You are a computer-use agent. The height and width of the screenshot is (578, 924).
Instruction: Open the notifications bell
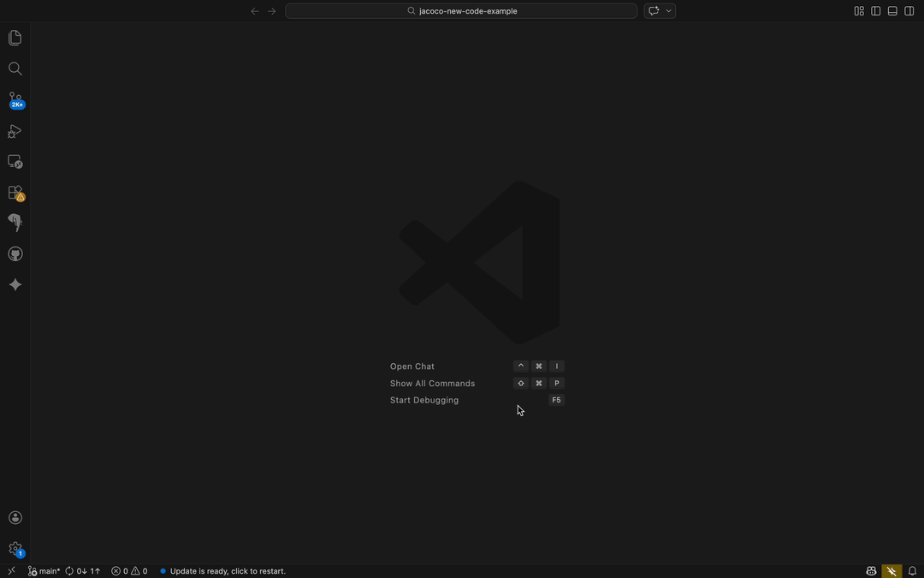point(912,570)
